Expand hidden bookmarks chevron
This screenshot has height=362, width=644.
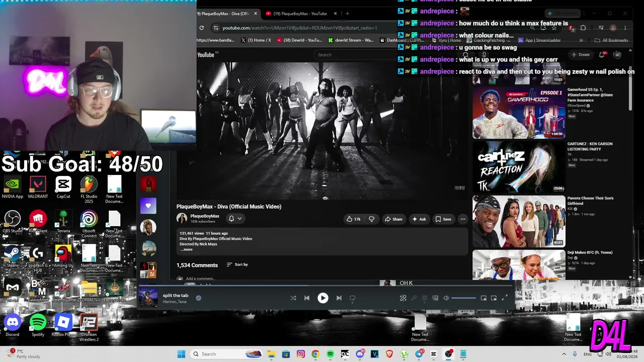point(581,40)
